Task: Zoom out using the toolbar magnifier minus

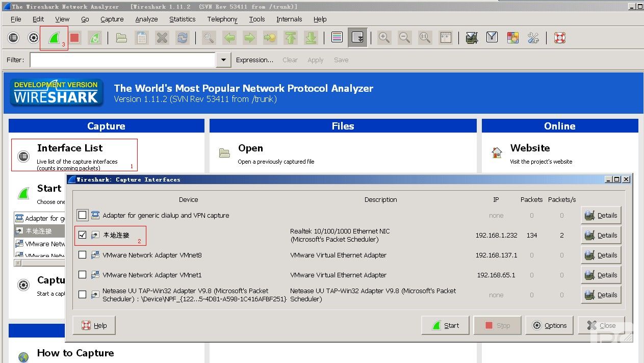Action: pyautogui.click(x=404, y=38)
